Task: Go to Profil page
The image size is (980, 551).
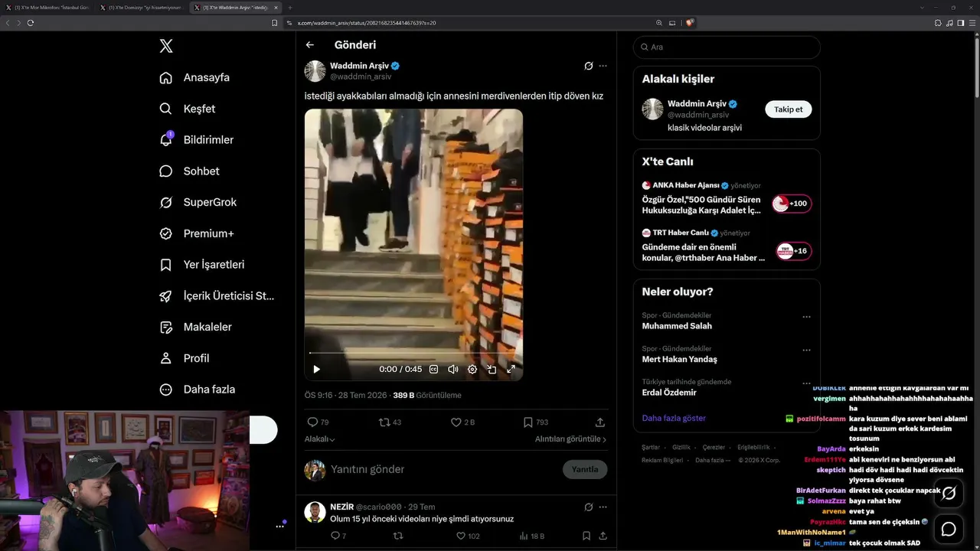Action: [184, 358]
